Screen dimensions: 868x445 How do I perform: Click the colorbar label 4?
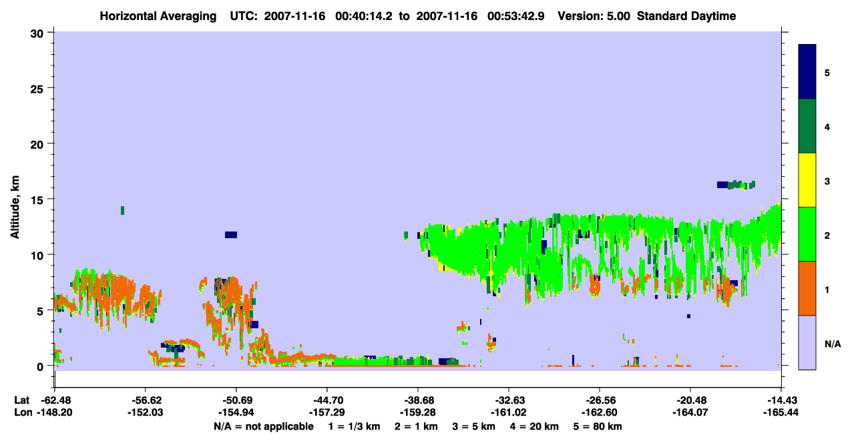click(x=827, y=126)
